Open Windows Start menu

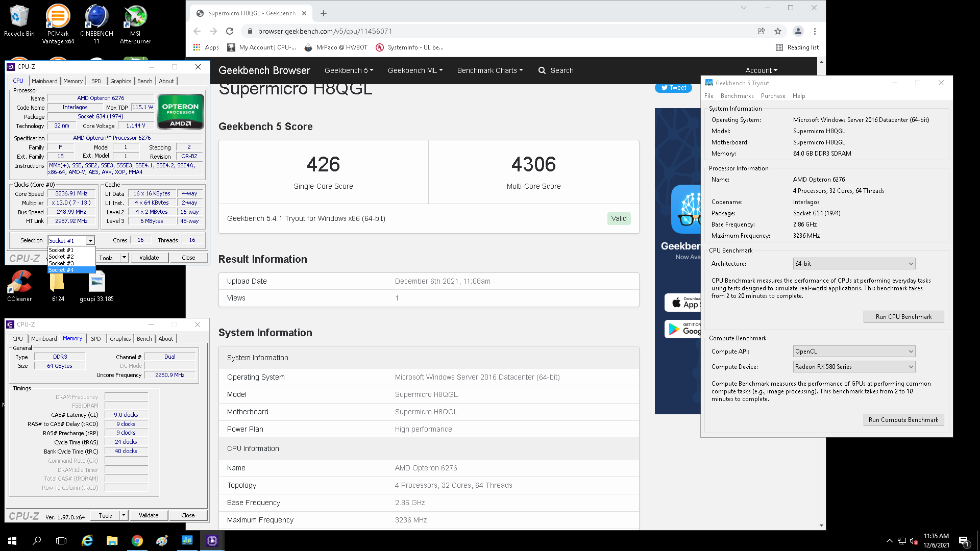(12, 541)
